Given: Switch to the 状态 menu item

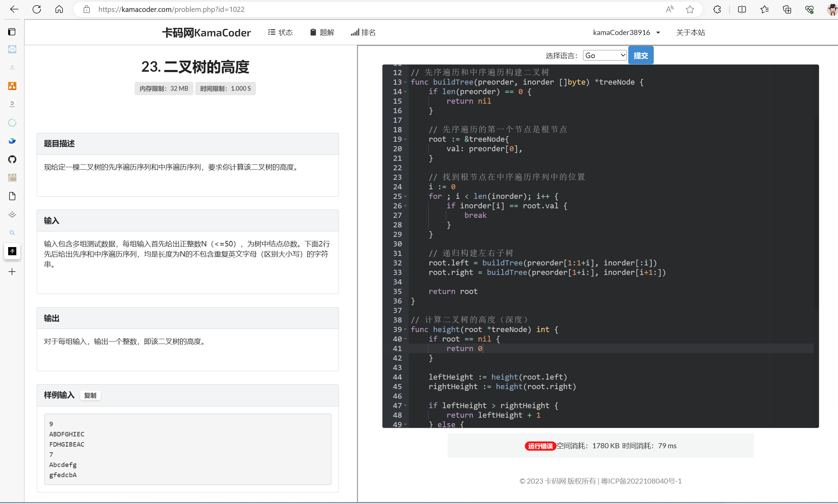Looking at the screenshot, I should point(280,32).
